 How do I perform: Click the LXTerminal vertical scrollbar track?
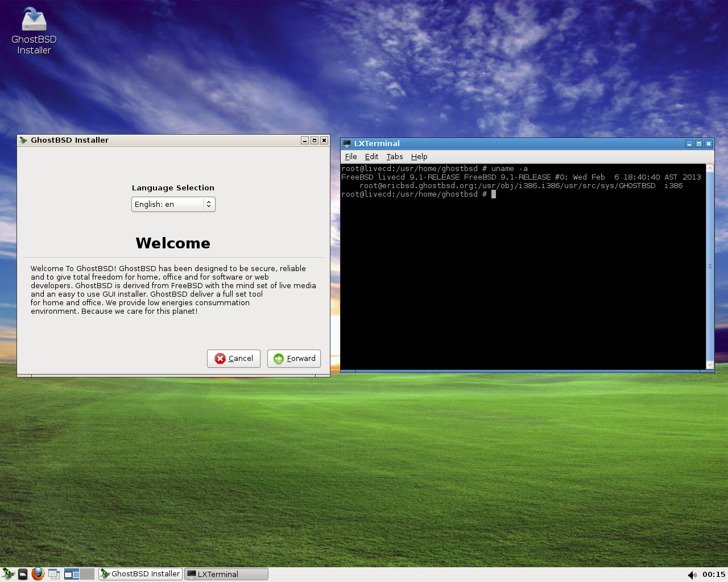click(x=710, y=267)
